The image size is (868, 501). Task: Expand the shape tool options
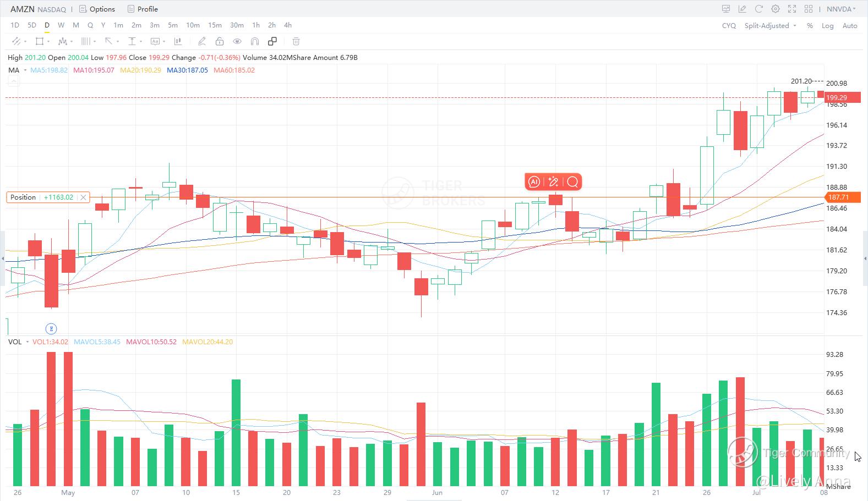pos(48,42)
